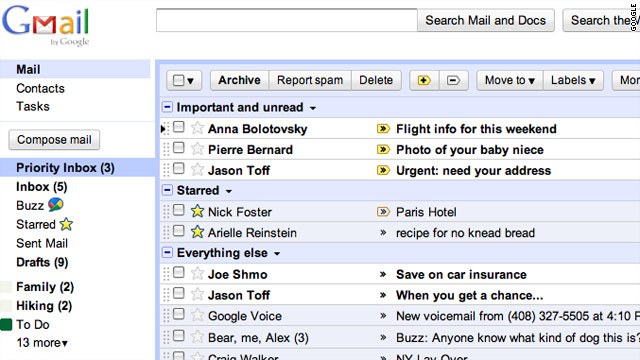Screen dimensions: 640x360
Task: Open Everything else section options arrow
Action: 277,254
